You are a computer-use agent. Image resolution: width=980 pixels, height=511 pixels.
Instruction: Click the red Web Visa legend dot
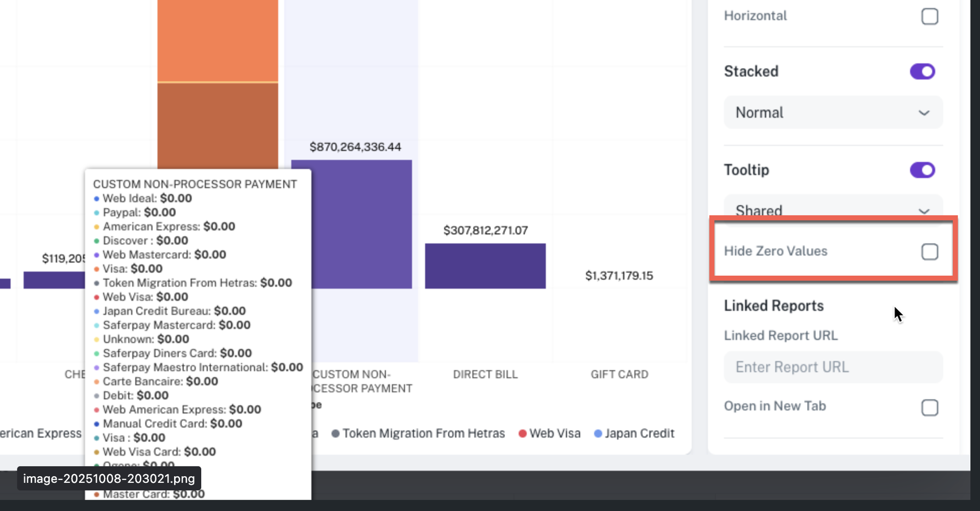(523, 434)
